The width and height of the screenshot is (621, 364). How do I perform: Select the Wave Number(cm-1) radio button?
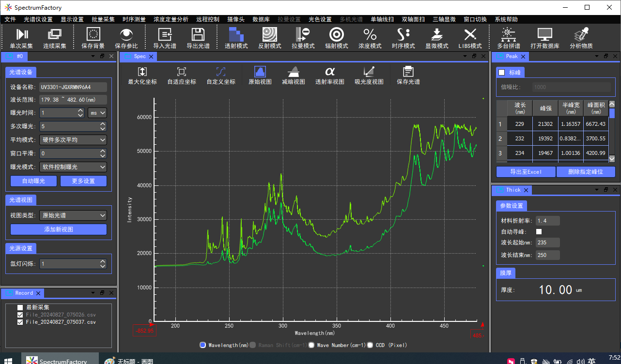312,345
